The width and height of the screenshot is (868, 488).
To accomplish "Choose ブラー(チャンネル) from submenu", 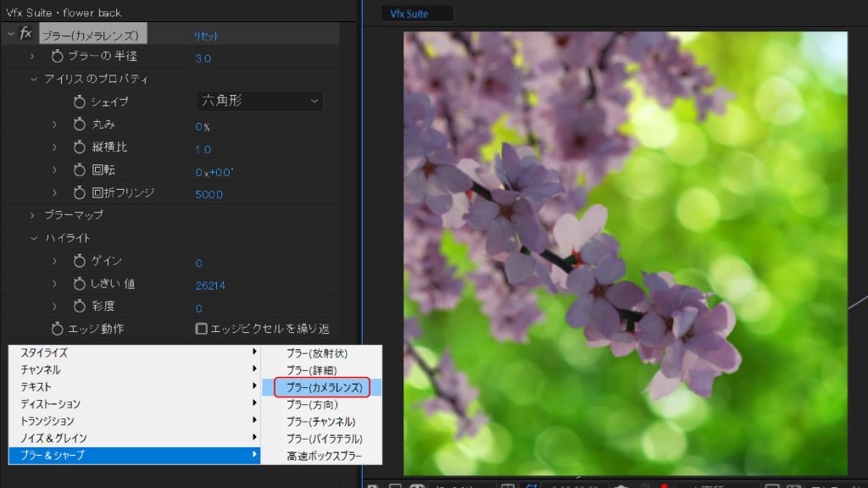I will pos(321,422).
